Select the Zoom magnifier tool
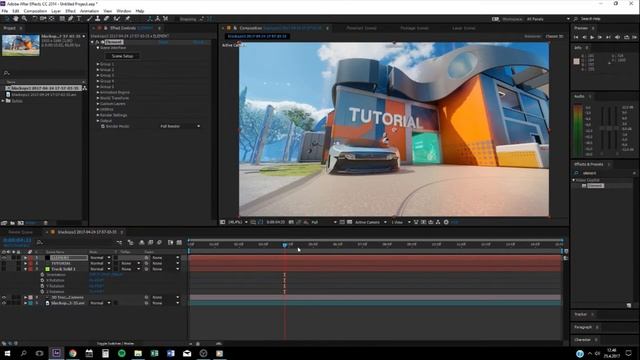The height and width of the screenshot is (360, 640). coord(24,19)
